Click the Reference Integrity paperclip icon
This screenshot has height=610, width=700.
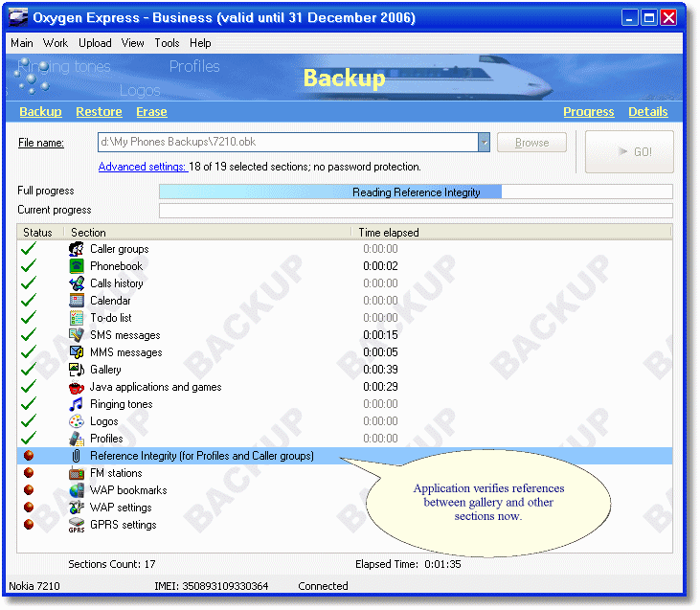point(77,456)
